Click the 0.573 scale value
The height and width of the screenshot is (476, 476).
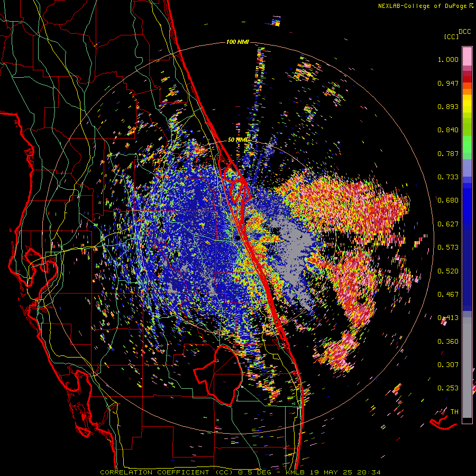[448, 248]
